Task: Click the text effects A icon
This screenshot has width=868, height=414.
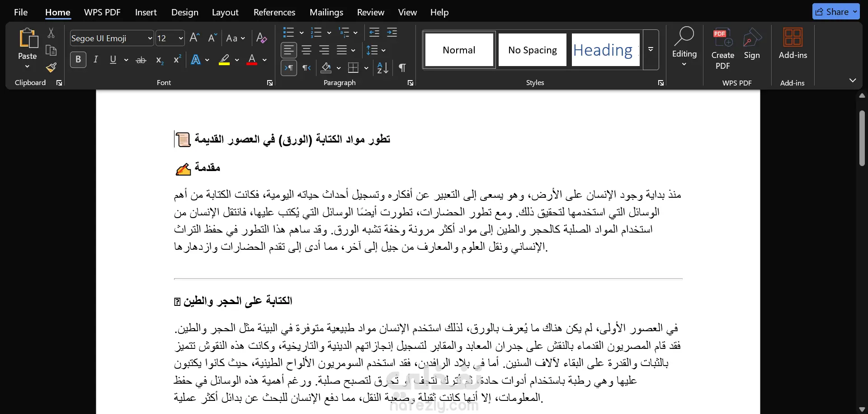Action: pyautogui.click(x=196, y=60)
